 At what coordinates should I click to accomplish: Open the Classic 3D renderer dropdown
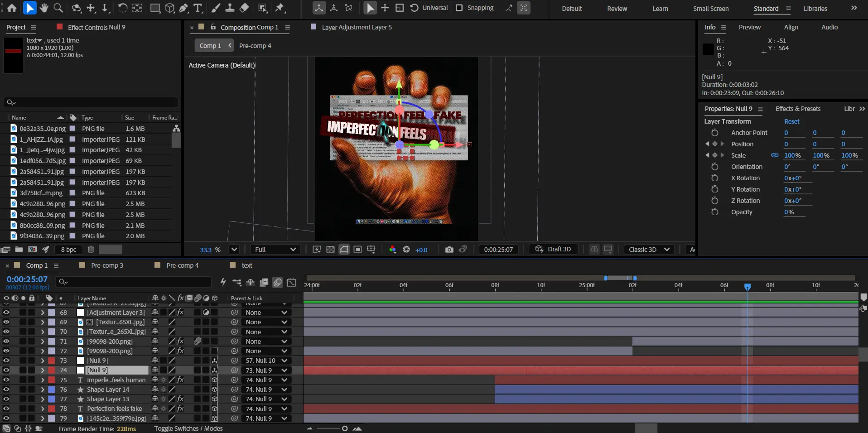[649, 250]
